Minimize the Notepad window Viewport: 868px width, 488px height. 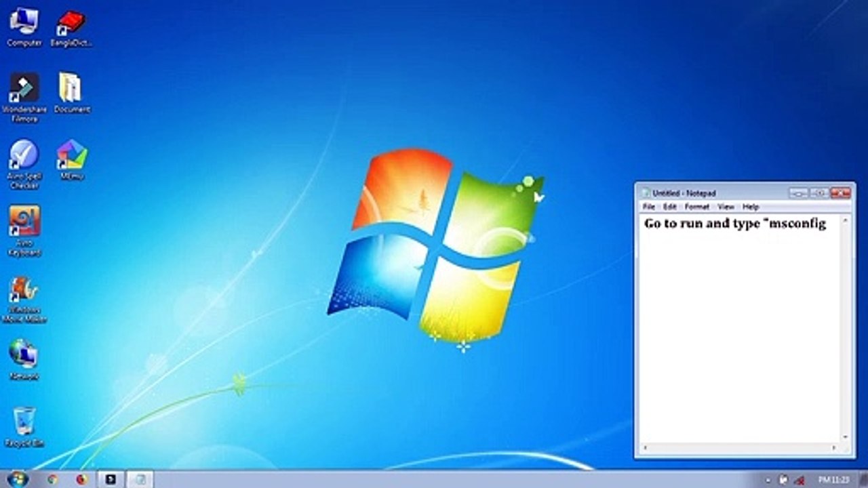pyautogui.click(x=800, y=193)
